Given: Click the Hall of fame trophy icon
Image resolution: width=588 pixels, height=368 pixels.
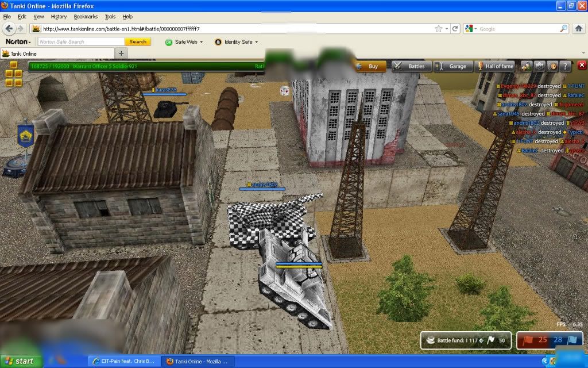Looking at the screenshot, I should [494, 66].
